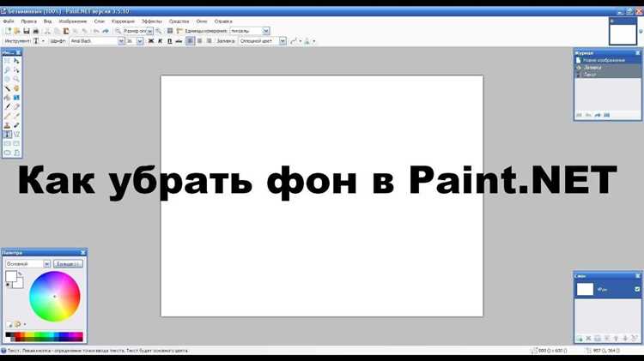This screenshot has height=361, width=644.
Task: Click the Save diskette toolbar icon
Action: [x=27, y=31]
